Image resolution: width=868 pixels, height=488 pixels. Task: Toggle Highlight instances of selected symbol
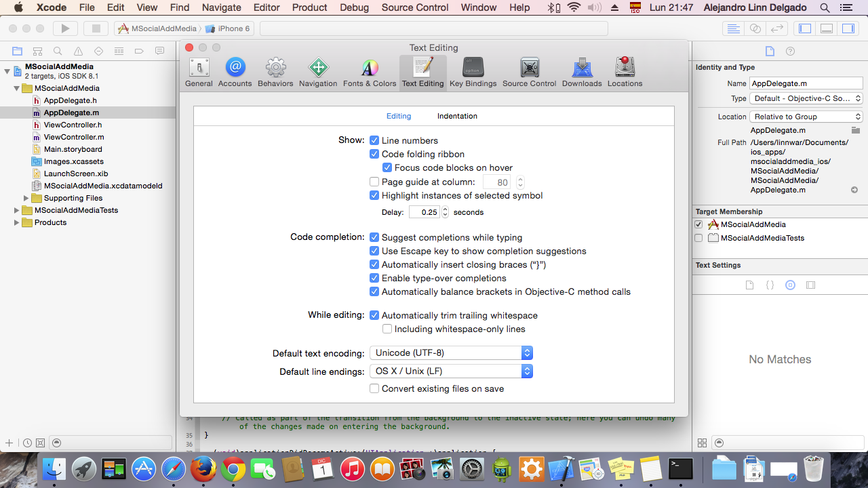tap(374, 195)
